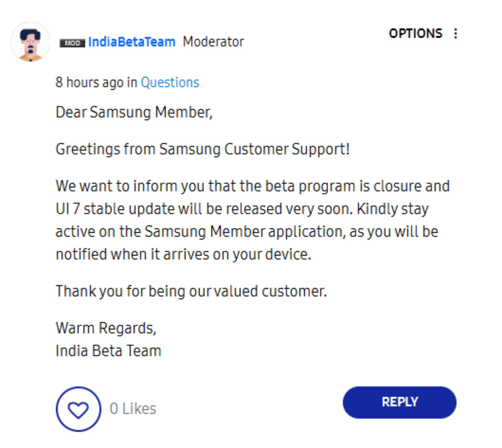Click the "India Beta Team" signature text
Viewport: 502px width, 448px height.
tap(109, 351)
